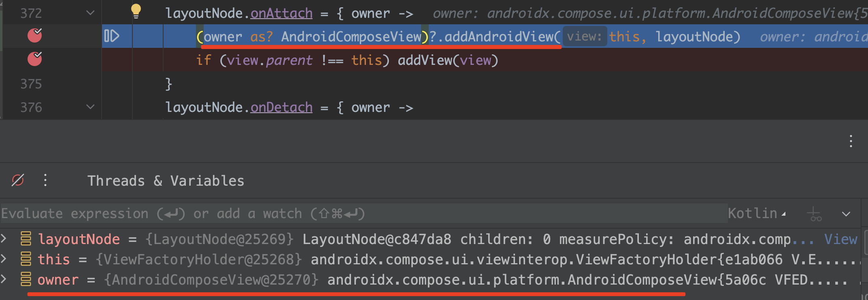Expand the evaluate expression history chevron

tap(846, 214)
